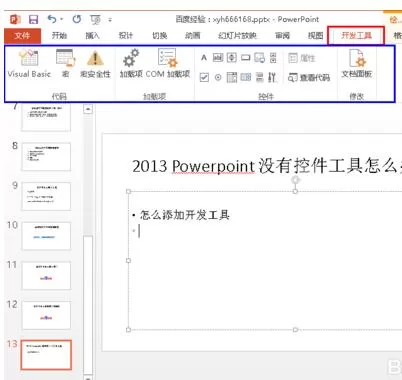Switch to the 开始 (Home) tab

(59, 35)
